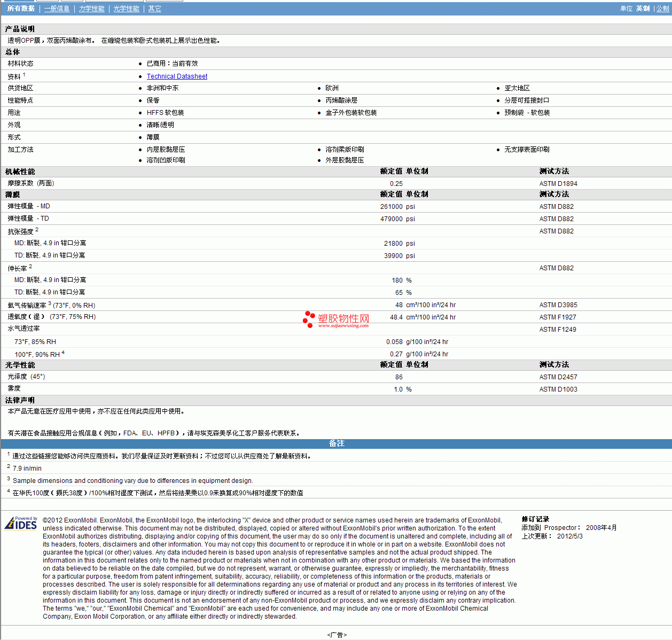This screenshot has width=672, height=640.
Task: Open the 其它 tab
Action: tap(154, 9)
